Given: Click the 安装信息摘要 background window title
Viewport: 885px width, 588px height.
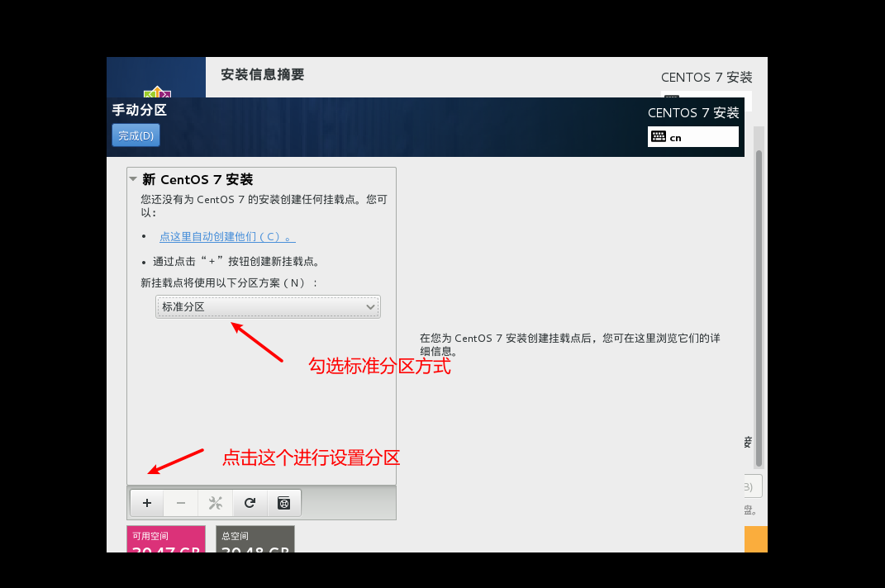Looking at the screenshot, I should pos(262,74).
